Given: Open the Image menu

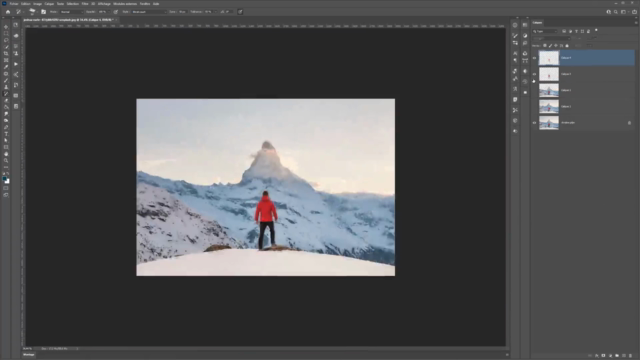Looking at the screenshot, I should (38, 4).
